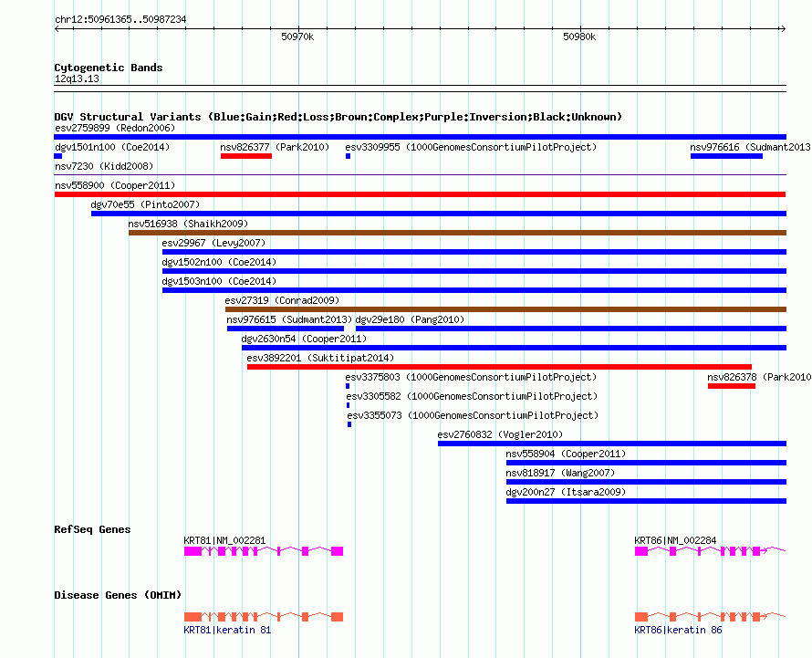The height and width of the screenshot is (658, 812).
Task: Click the 50980k ruler position label
Action: click(x=579, y=37)
